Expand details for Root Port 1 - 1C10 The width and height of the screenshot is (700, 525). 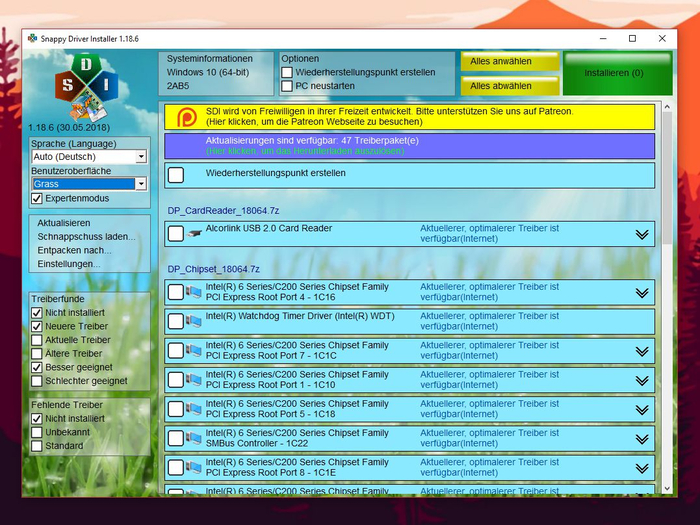click(642, 380)
